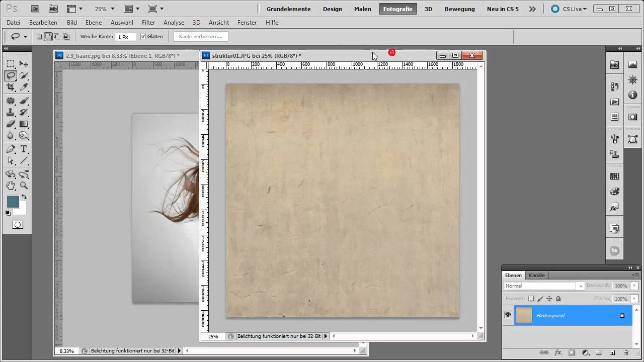Viewport: 644px width, 362px height.
Task: Open Ebenen panel options menu
Action: pos(636,275)
